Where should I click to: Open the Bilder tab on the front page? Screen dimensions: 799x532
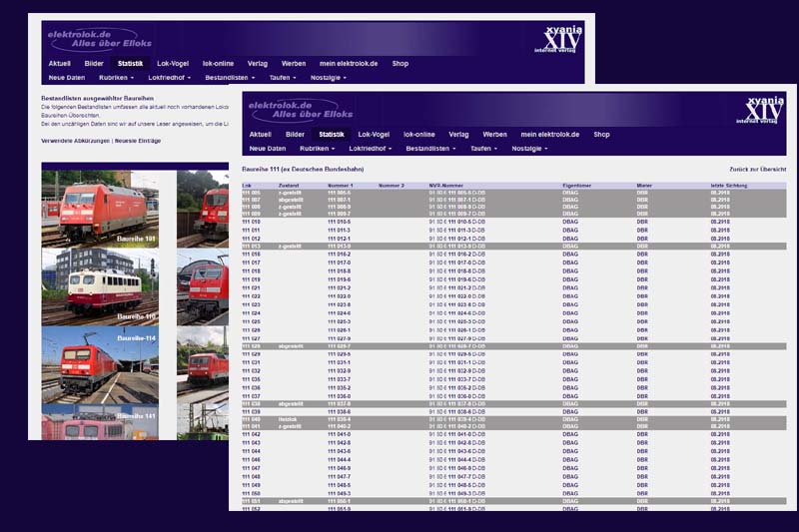(295, 134)
